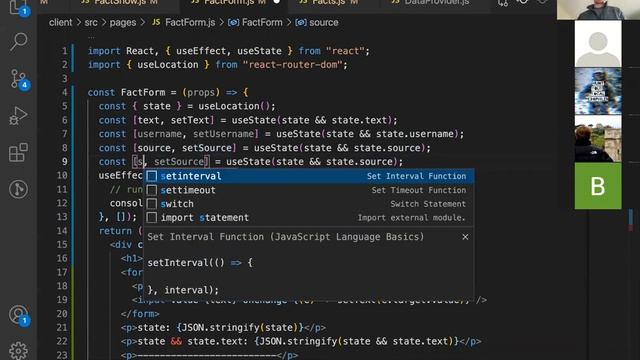
Task: Click the src breadcrumb
Action: point(91,22)
